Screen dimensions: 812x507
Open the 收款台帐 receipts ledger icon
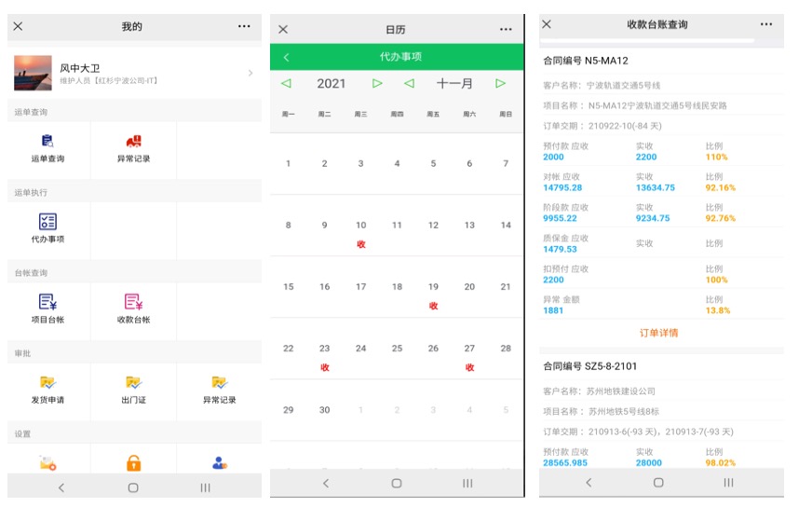pyautogui.click(x=133, y=302)
